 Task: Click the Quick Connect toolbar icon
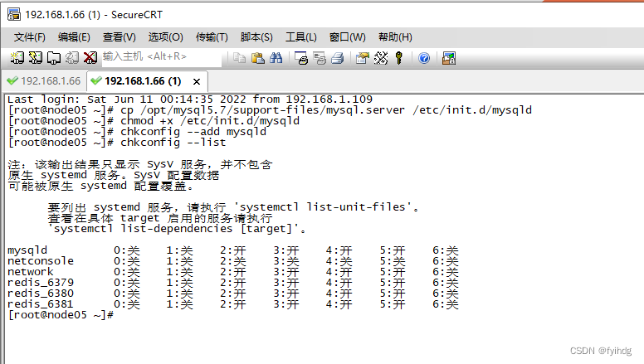(36, 58)
